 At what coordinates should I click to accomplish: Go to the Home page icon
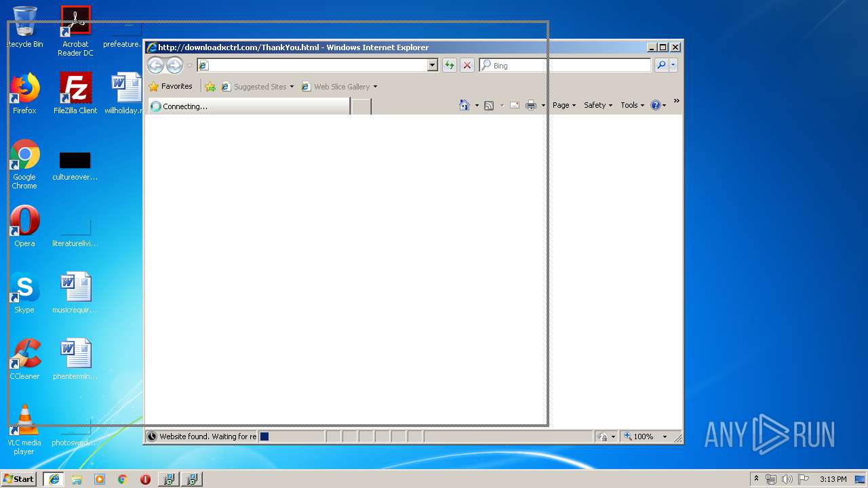465,105
